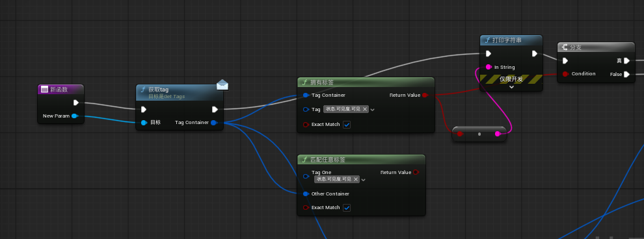
Task: Click the conversion node magenta output pin
Action: pyautogui.click(x=498, y=134)
